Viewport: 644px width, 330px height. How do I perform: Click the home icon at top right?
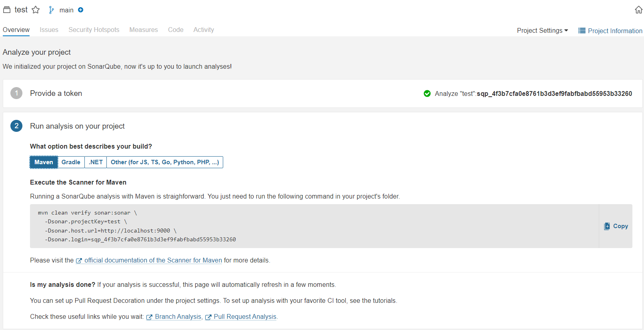click(x=638, y=10)
